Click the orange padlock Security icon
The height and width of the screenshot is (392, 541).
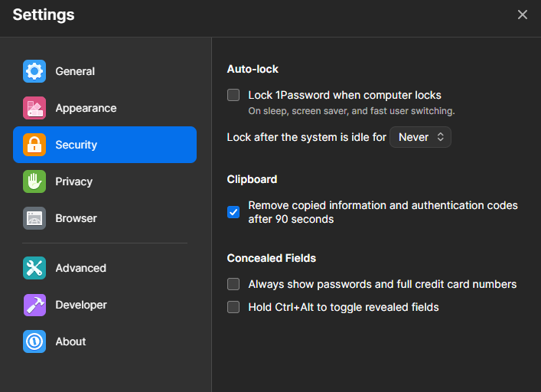click(x=34, y=145)
